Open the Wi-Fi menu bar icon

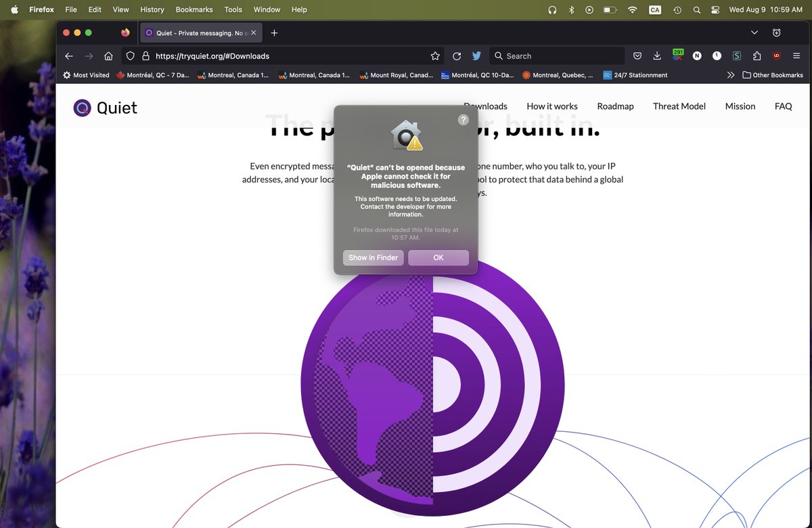pos(633,9)
